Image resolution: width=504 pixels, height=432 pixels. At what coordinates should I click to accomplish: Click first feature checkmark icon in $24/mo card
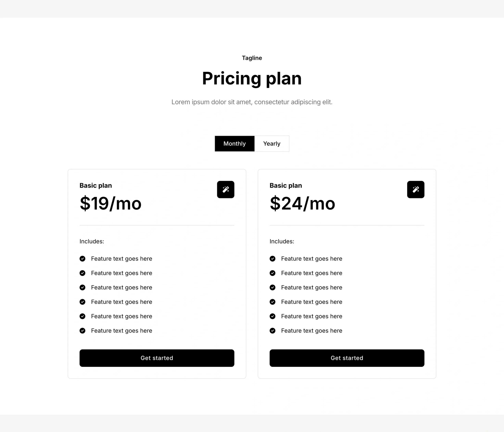(x=272, y=259)
